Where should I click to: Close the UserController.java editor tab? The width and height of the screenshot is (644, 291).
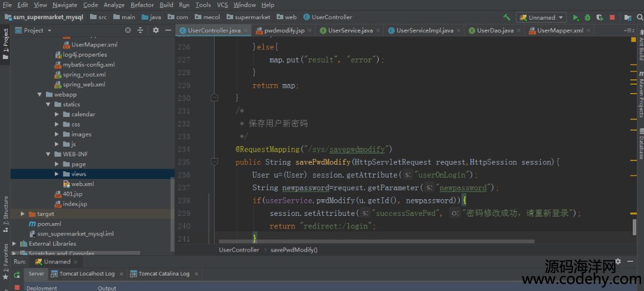point(246,30)
